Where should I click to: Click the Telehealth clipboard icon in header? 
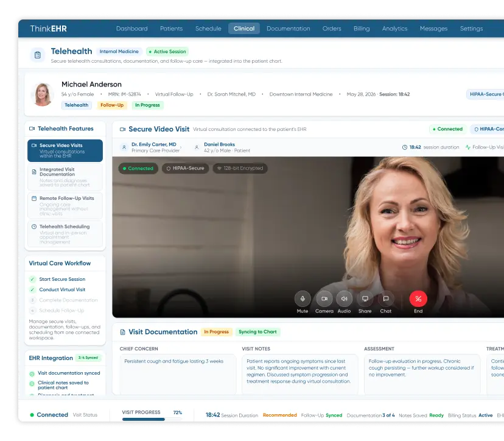[38, 55]
